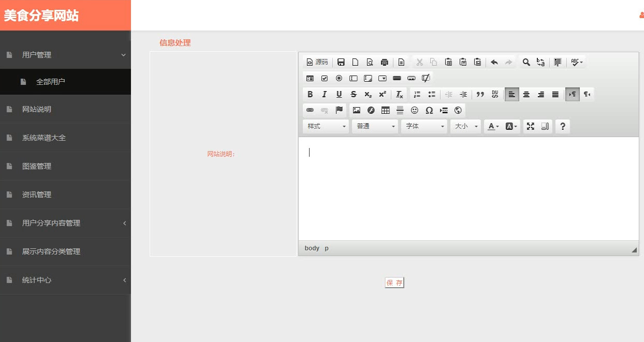Insert a Flash object
Image resolution: width=644 pixels, height=342 pixels.
371,110
